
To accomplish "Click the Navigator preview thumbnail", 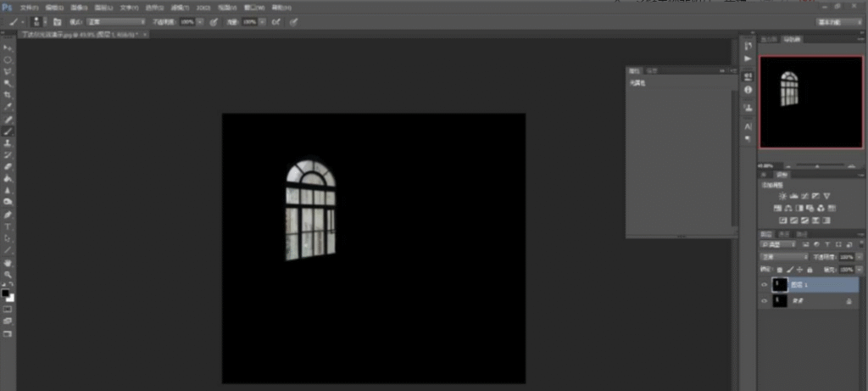I will pos(811,103).
